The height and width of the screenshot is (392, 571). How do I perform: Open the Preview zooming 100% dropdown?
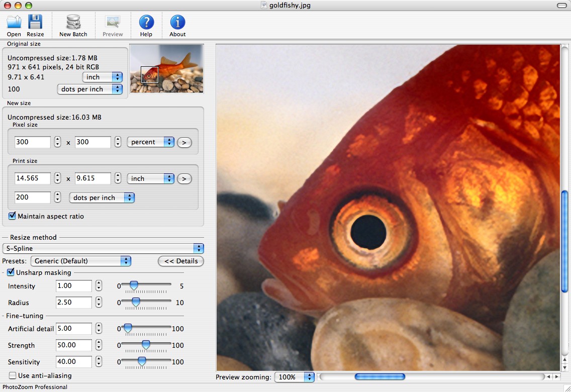point(294,377)
